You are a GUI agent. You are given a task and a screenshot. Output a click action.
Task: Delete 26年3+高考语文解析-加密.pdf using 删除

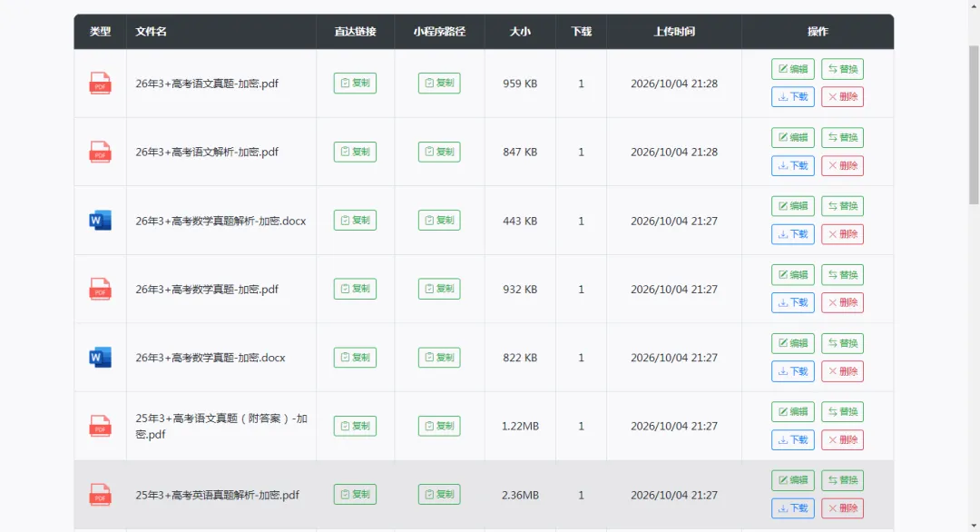pyautogui.click(x=842, y=165)
